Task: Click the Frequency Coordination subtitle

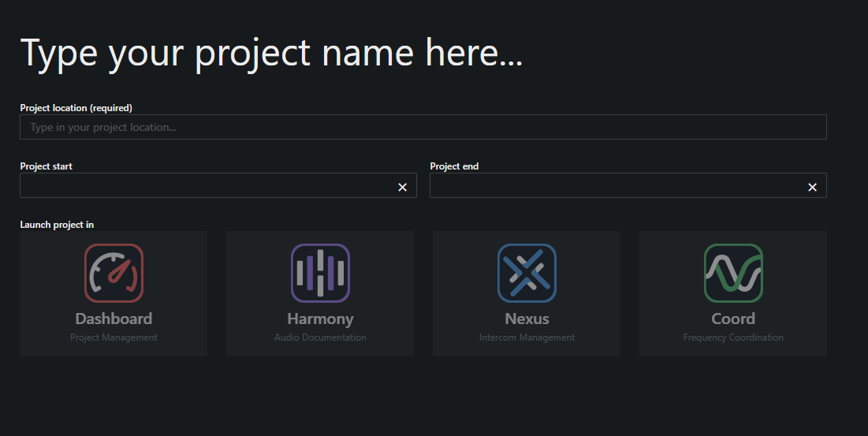Action: (x=733, y=337)
